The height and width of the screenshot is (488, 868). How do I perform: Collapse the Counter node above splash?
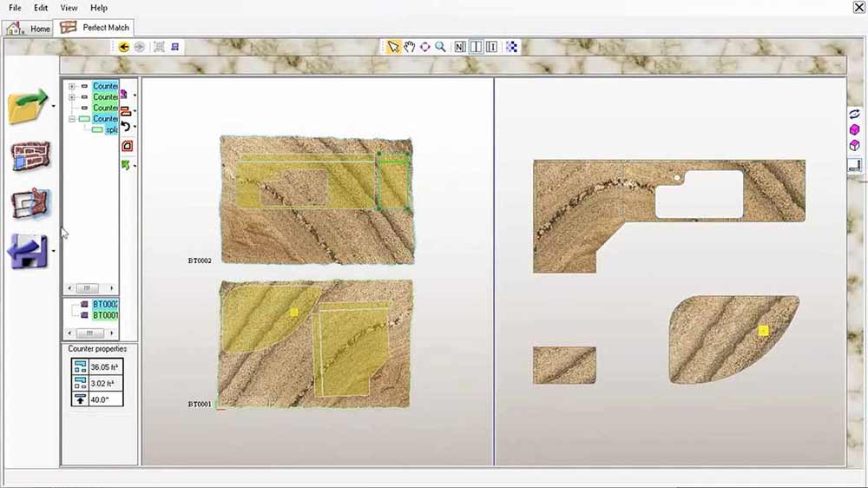pyautogui.click(x=71, y=119)
